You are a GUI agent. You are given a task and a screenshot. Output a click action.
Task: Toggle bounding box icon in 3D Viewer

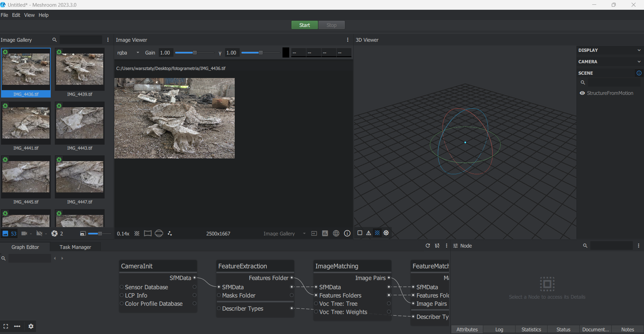pyautogui.click(x=360, y=233)
